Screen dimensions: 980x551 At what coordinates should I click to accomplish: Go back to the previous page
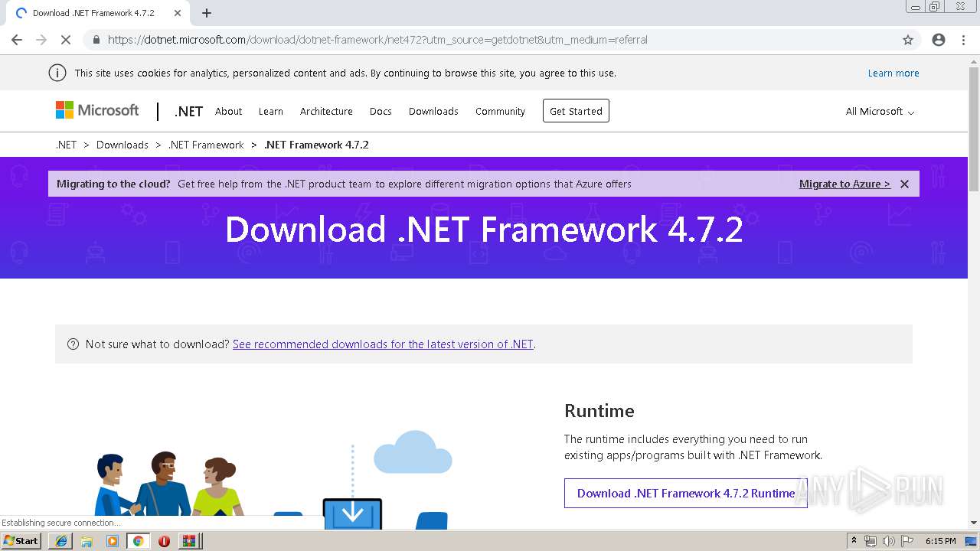17,40
